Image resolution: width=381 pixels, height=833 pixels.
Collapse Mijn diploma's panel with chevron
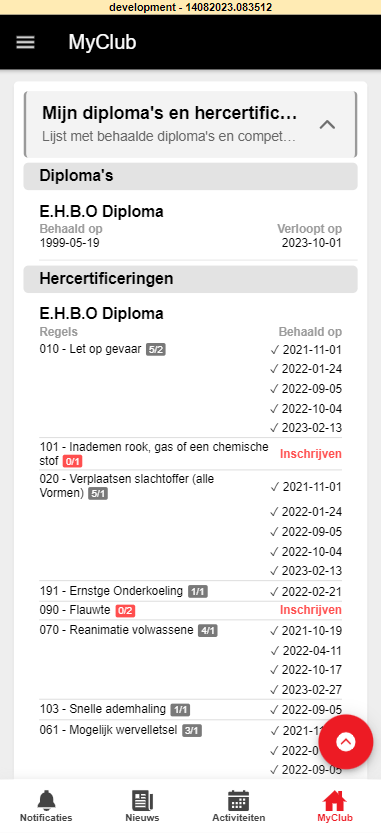(327, 125)
